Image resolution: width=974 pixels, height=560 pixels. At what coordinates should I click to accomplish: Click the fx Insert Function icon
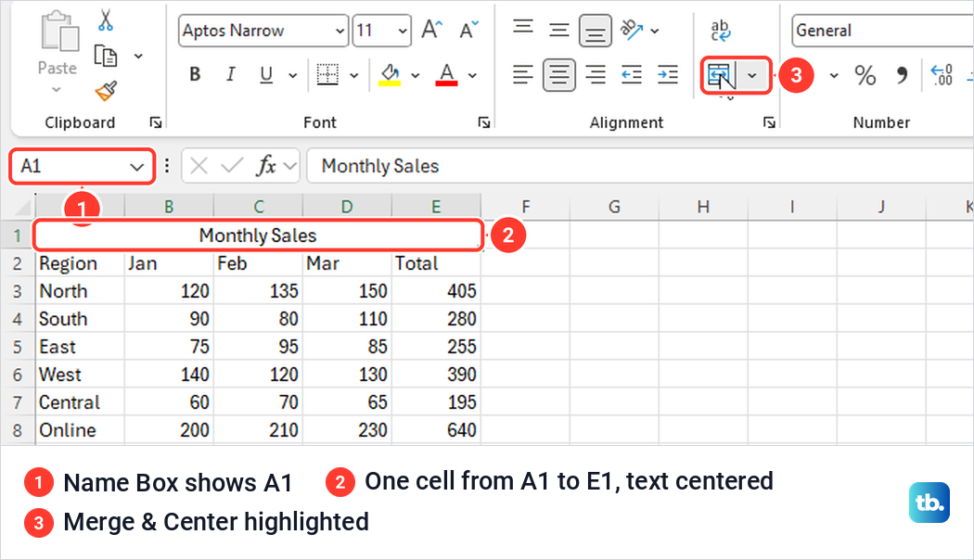pos(266,166)
